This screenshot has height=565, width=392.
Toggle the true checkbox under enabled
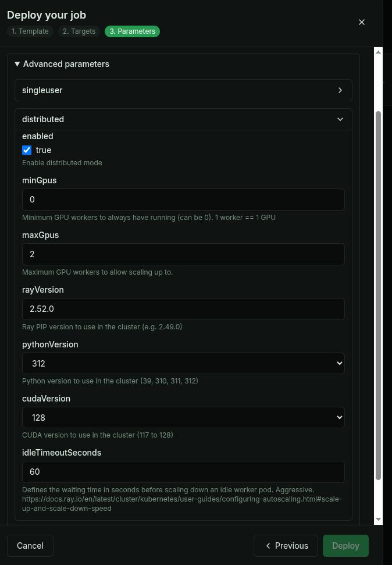[x=27, y=150]
